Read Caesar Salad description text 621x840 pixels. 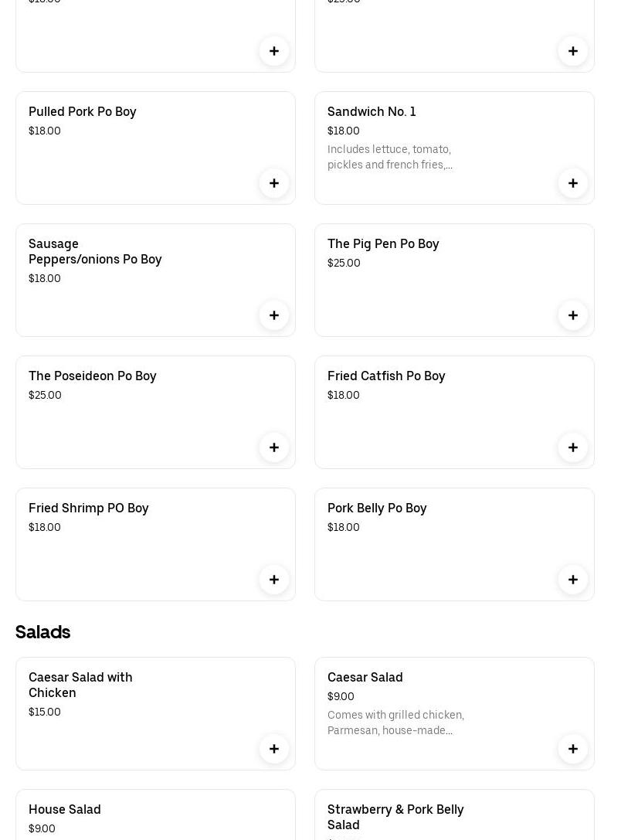tap(395, 723)
